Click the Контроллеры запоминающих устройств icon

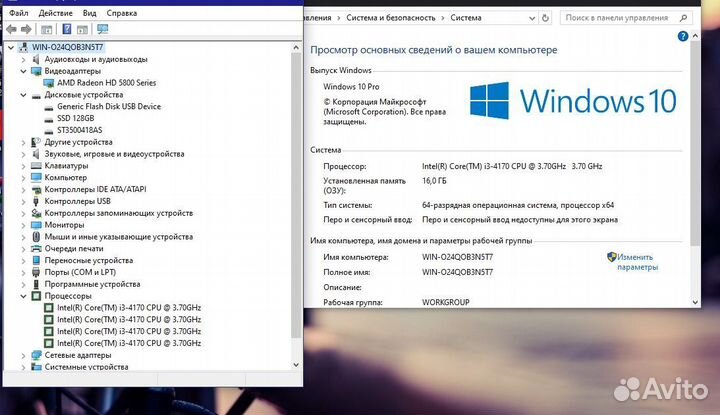[36, 213]
